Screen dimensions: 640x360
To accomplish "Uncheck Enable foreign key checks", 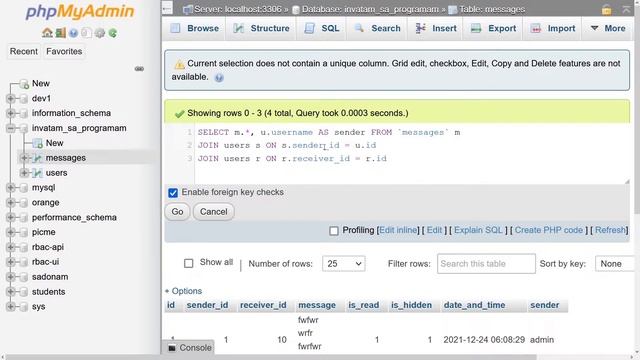I will click(x=173, y=193).
